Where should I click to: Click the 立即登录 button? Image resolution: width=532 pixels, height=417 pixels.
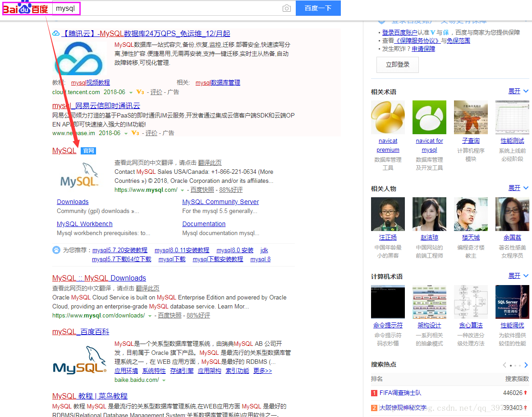tap(398, 64)
